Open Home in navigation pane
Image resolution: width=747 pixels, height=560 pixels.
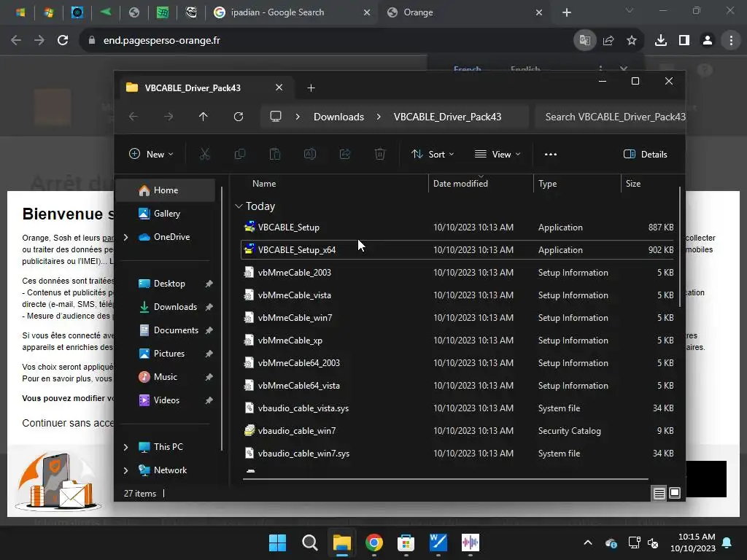(166, 190)
